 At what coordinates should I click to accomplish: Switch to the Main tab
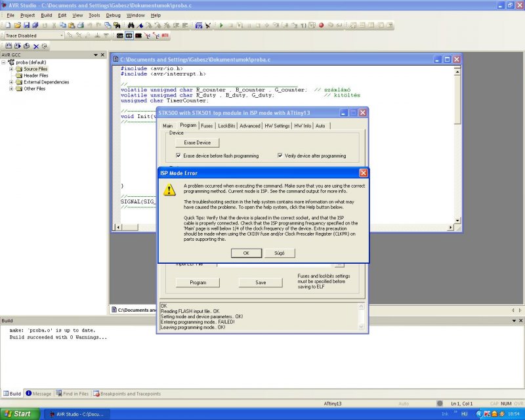168,126
